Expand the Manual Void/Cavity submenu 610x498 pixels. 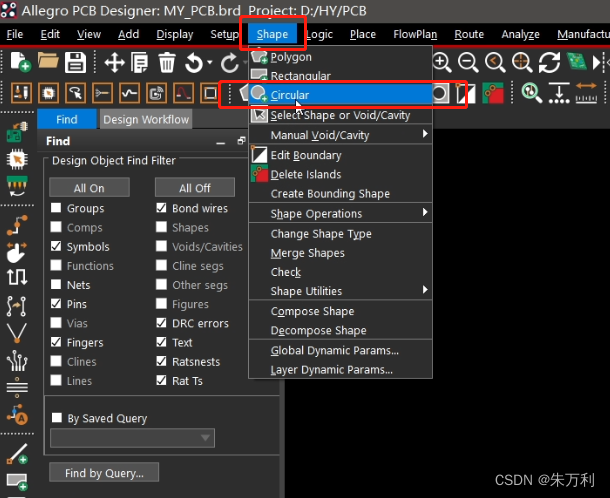(340, 135)
